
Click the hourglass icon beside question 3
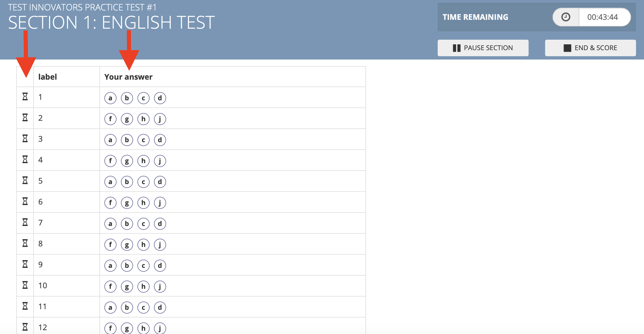point(25,139)
